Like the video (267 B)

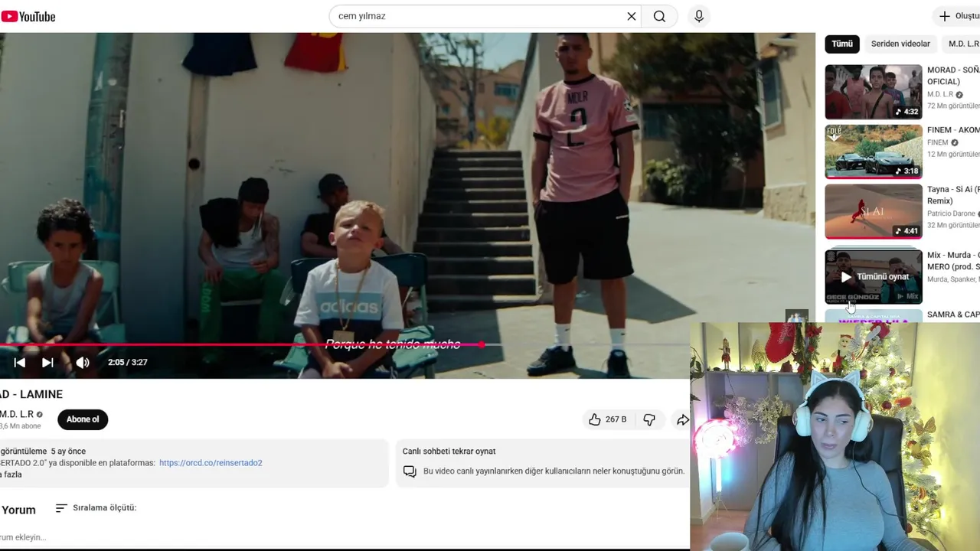pos(607,419)
